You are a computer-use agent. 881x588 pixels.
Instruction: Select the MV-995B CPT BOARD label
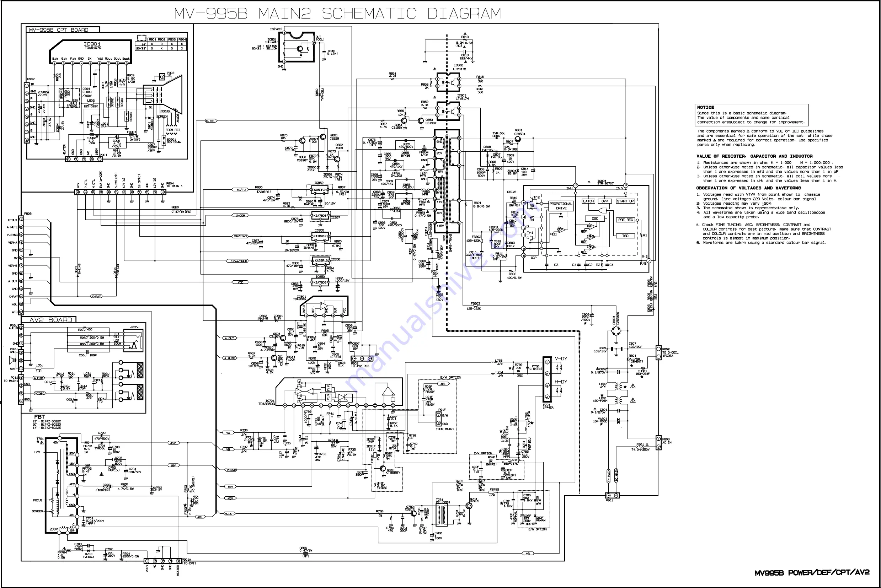coord(59,30)
